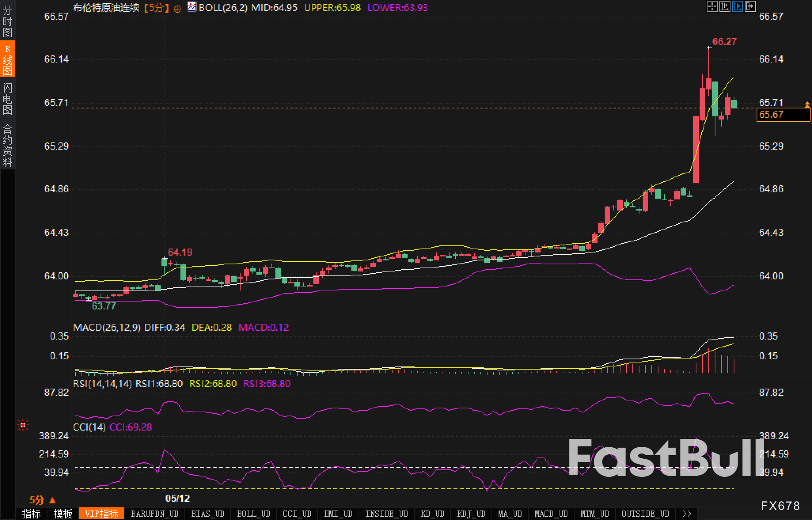This screenshot has width=812, height=520.
Task: Switch to 分时图 view in left sidebar
Action: (x=8, y=21)
